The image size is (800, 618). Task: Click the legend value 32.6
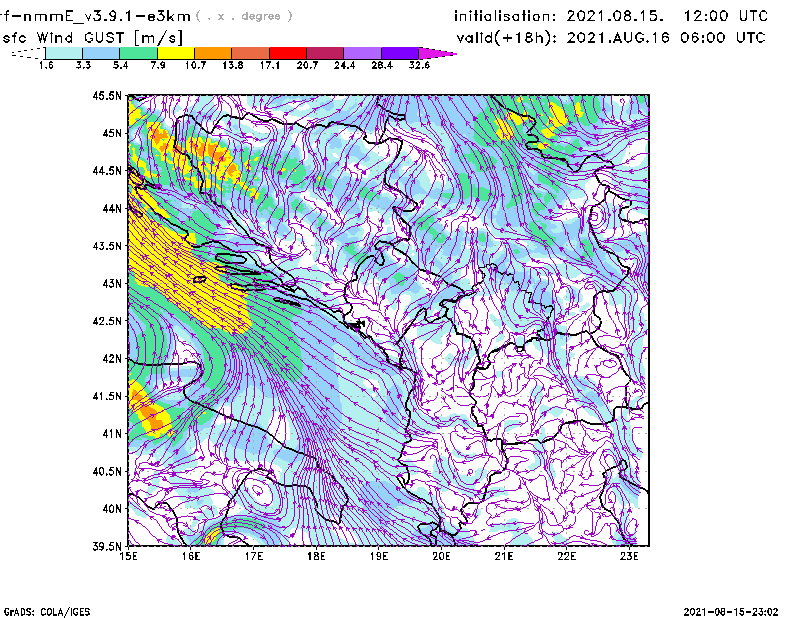point(419,65)
